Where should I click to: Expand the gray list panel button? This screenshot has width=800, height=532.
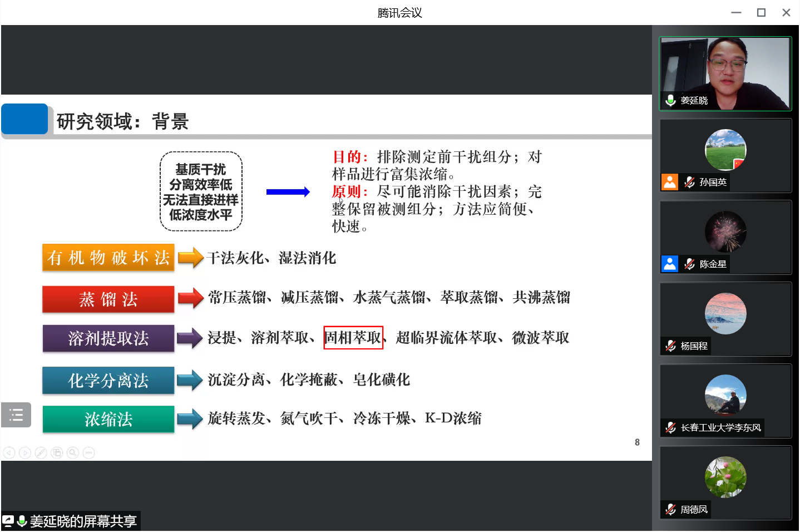16,415
